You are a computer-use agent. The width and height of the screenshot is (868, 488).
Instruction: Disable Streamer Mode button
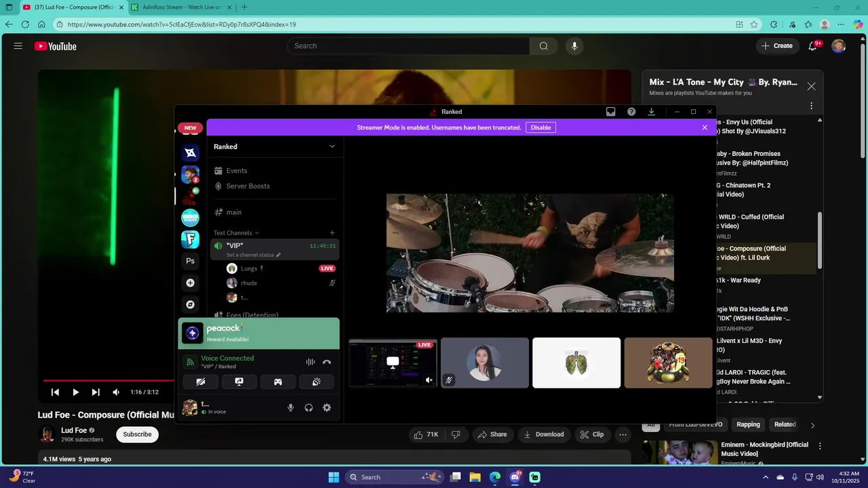540,127
